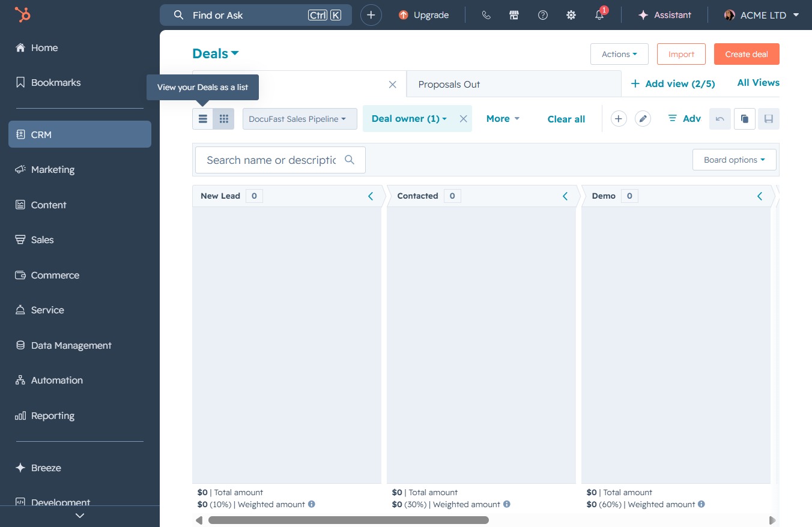
Task: Open the phone calling icon
Action: (486, 15)
